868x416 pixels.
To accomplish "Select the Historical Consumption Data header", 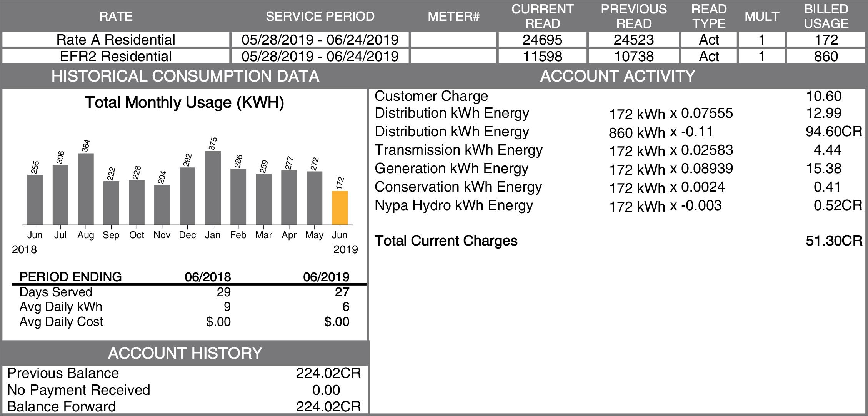I will [x=185, y=76].
